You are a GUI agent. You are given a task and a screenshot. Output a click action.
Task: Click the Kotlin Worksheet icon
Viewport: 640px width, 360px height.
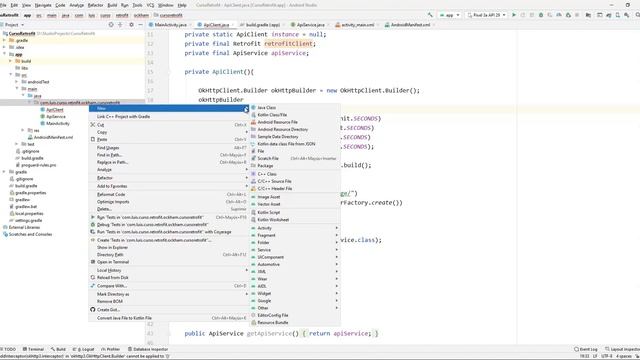point(253,220)
